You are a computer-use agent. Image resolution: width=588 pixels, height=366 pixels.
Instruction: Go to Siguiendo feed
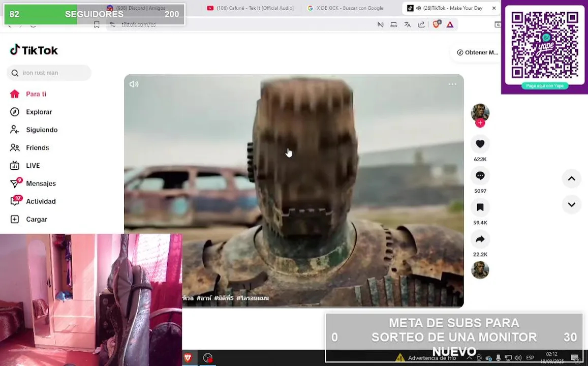[x=34, y=130]
